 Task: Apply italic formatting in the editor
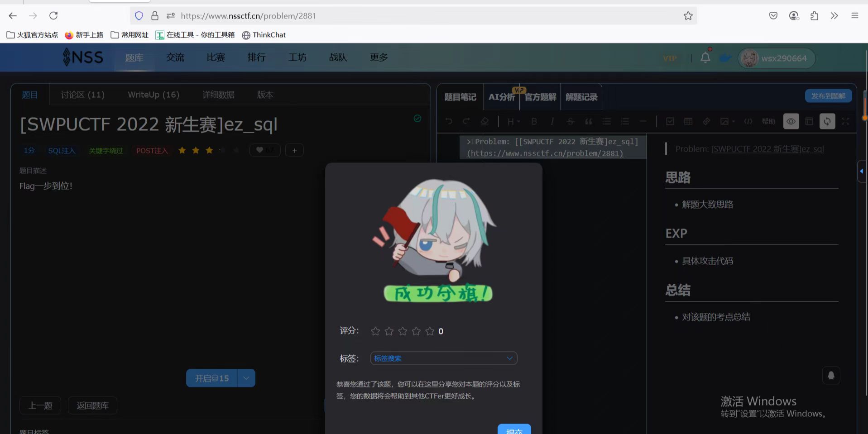(552, 121)
